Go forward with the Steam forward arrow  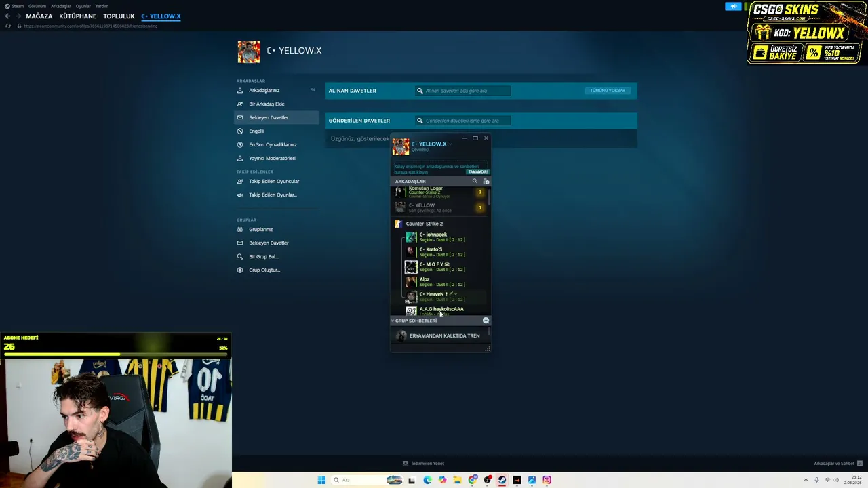tap(18, 16)
